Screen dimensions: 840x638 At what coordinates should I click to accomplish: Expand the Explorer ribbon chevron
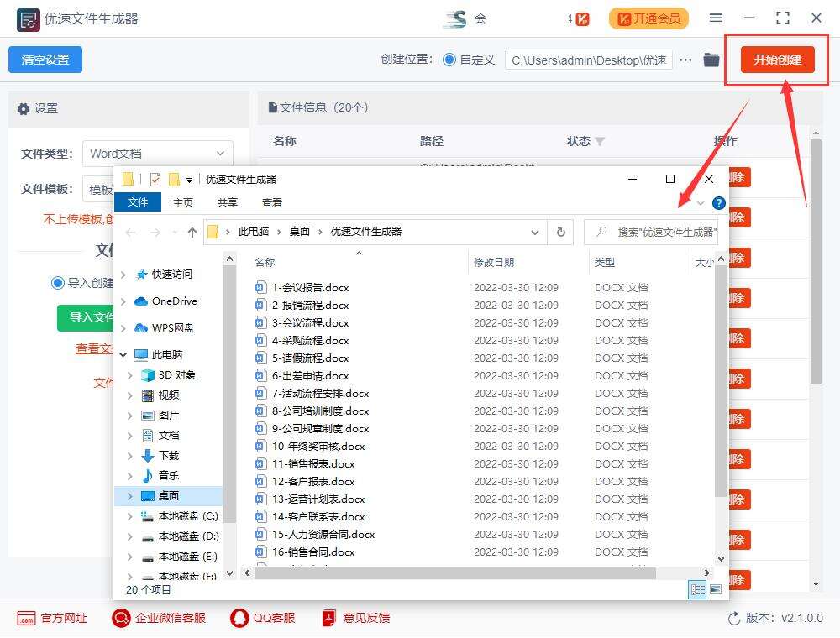click(701, 203)
